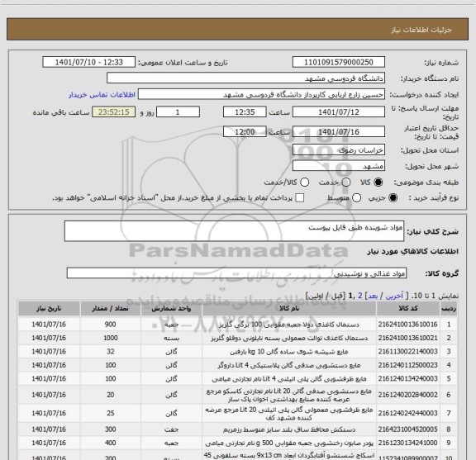This screenshot has height=460, width=476.
Task: Click the response deadline date 1401/07/12 field
Action: click(339, 112)
